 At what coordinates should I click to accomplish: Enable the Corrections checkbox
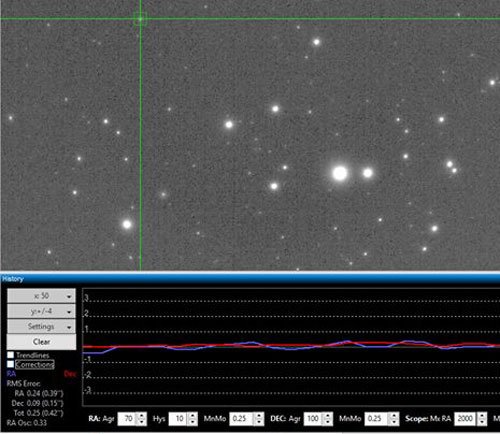pyautogui.click(x=11, y=364)
